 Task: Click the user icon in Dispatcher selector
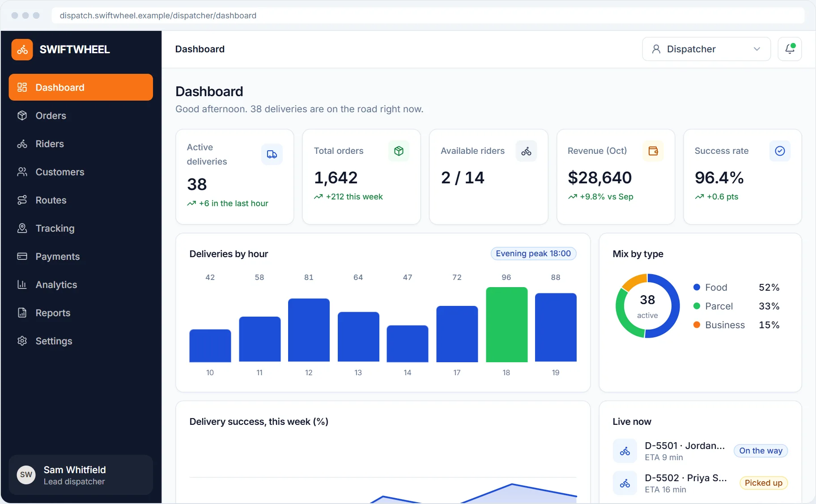click(x=656, y=49)
